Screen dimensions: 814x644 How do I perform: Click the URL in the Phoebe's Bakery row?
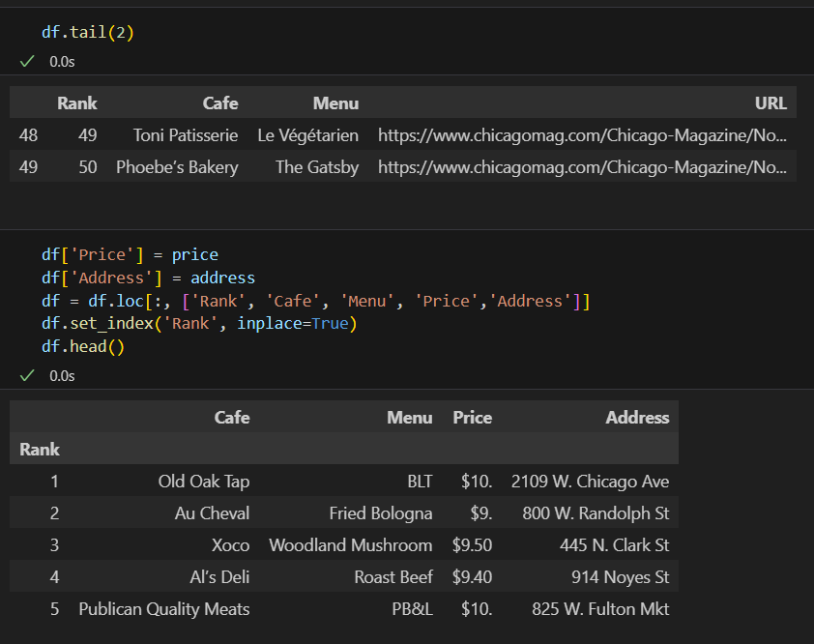click(x=582, y=167)
